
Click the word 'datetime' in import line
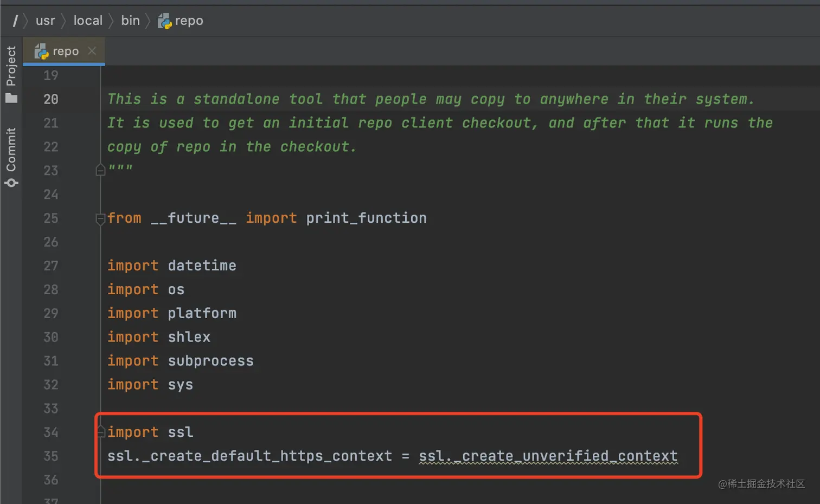(x=202, y=266)
